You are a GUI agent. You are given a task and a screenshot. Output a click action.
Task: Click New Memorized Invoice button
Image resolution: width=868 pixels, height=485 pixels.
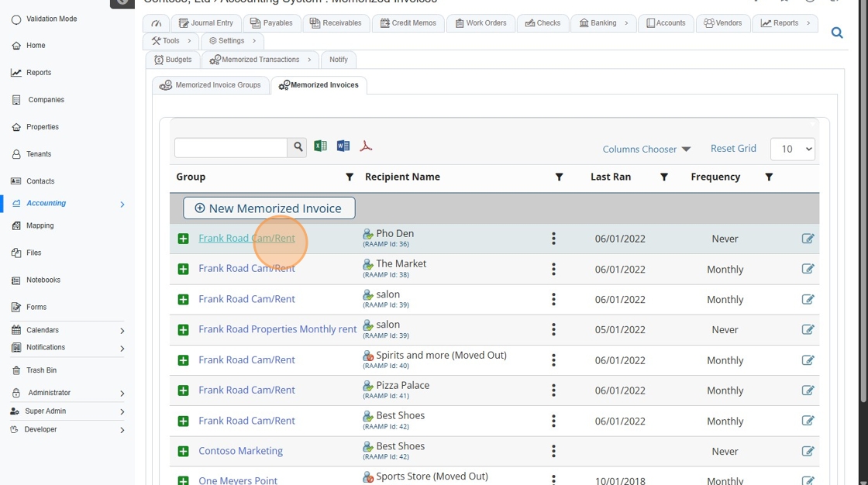pos(269,208)
